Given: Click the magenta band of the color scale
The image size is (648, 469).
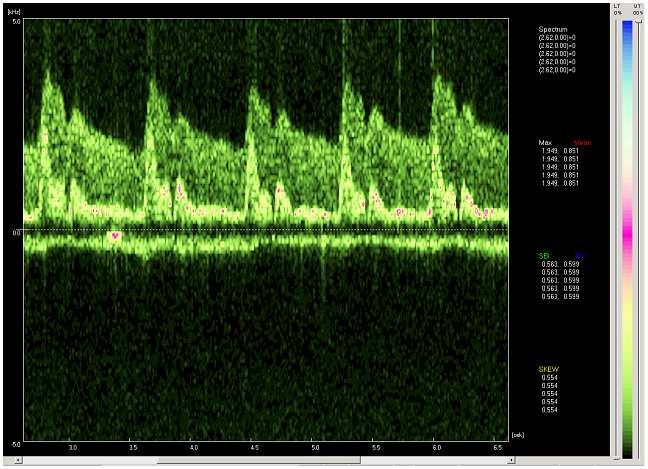Looking at the screenshot, I should pos(627,236).
